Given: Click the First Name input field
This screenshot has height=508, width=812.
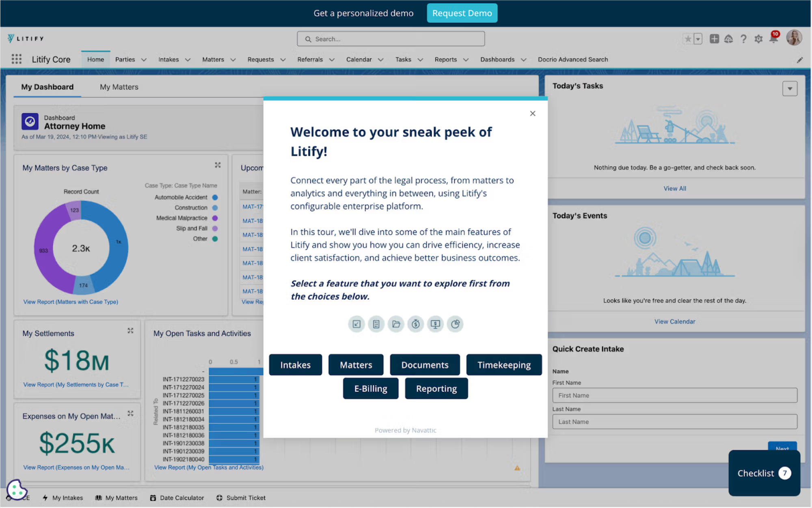Looking at the screenshot, I should 674,395.
